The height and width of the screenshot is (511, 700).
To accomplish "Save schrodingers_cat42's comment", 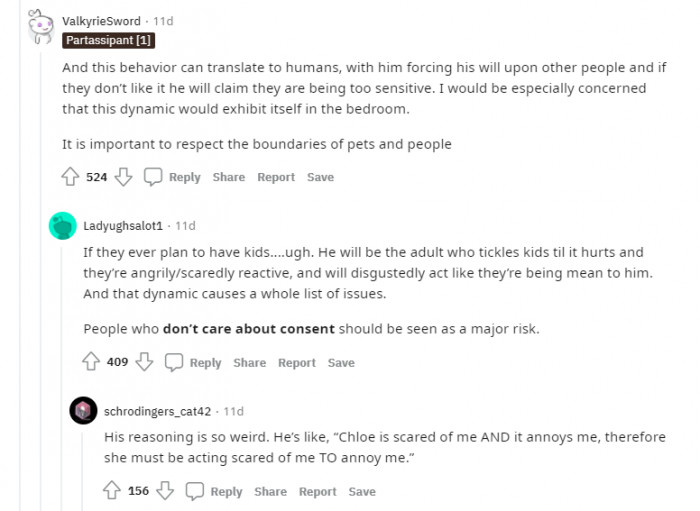I will coord(362,491).
